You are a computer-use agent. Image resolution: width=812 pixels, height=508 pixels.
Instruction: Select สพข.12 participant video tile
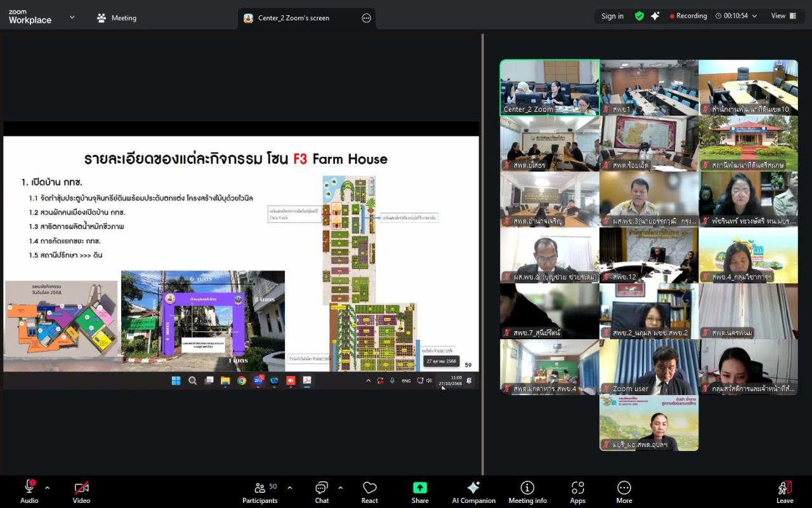(649, 255)
